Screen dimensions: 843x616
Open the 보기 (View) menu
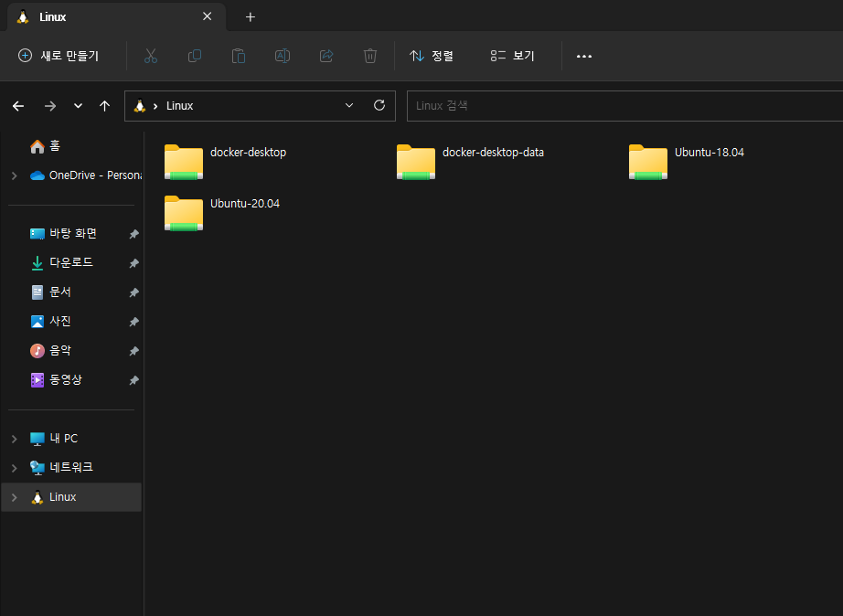pos(512,56)
